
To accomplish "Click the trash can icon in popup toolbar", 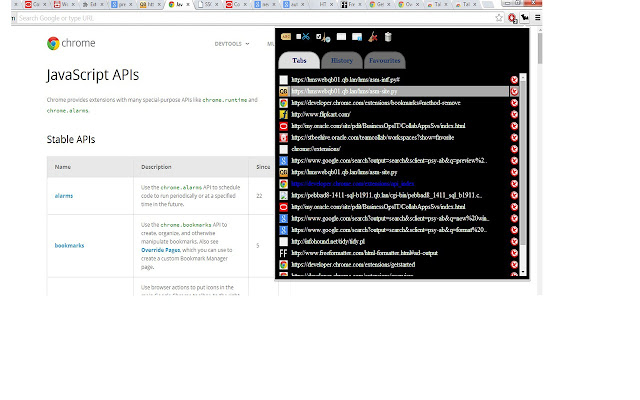I will (x=388, y=37).
